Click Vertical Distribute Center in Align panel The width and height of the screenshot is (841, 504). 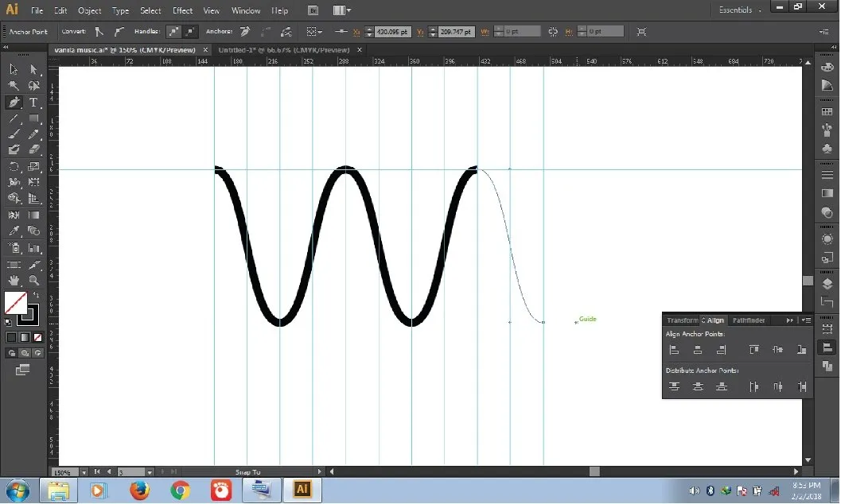pos(698,386)
